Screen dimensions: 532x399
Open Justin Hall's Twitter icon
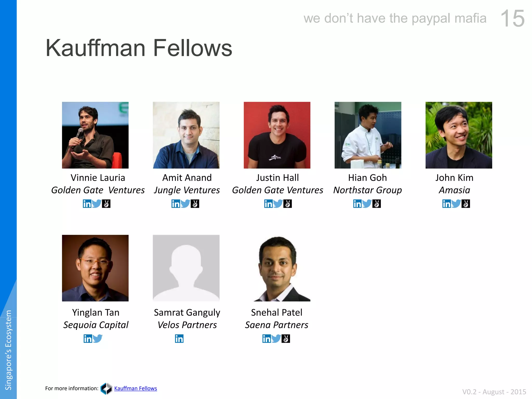[278, 204]
